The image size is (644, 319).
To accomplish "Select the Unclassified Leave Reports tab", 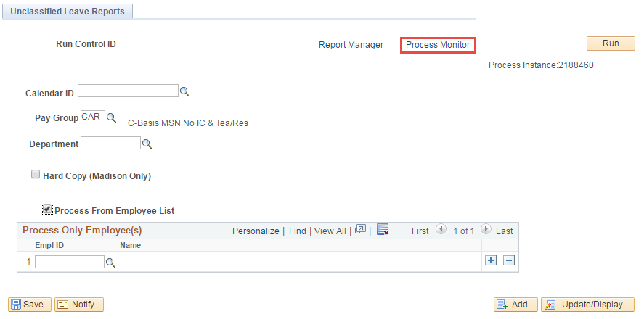I will point(68,12).
